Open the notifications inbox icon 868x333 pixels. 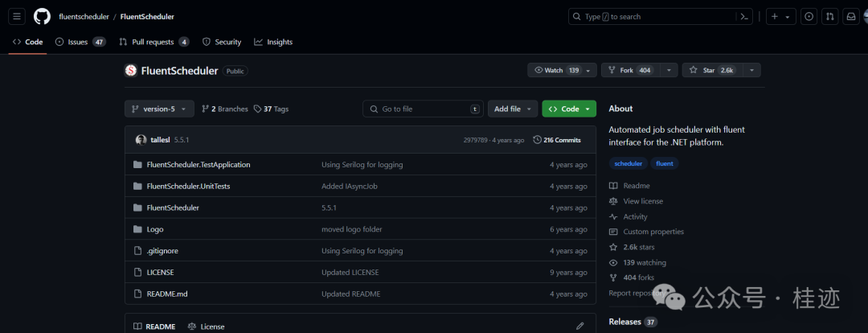pyautogui.click(x=850, y=16)
